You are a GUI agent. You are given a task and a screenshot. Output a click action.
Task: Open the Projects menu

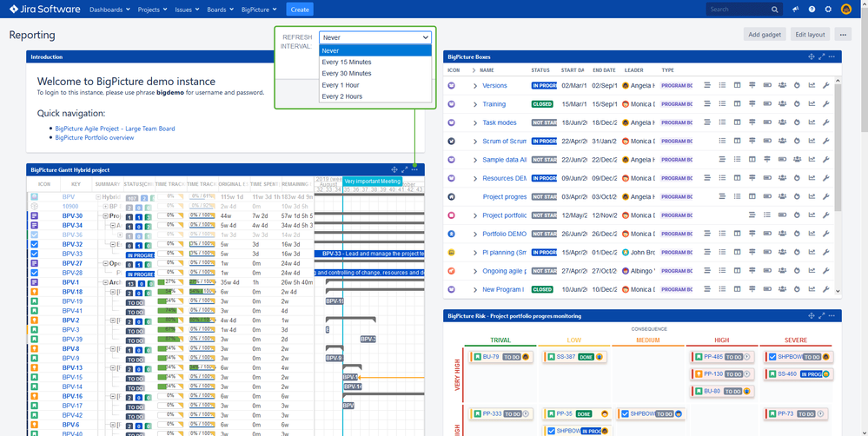pyautogui.click(x=152, y=10)
